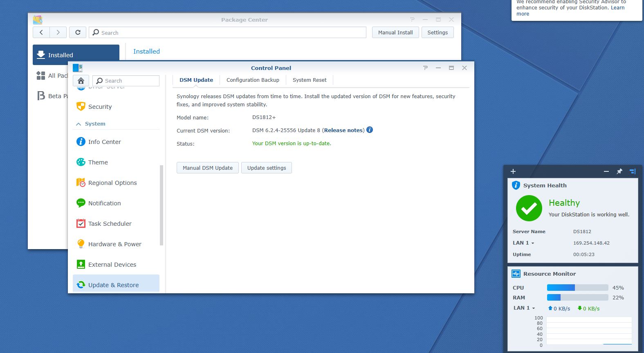
Task: Click the model name DS1812+
Action: click(x=264, y=117)
